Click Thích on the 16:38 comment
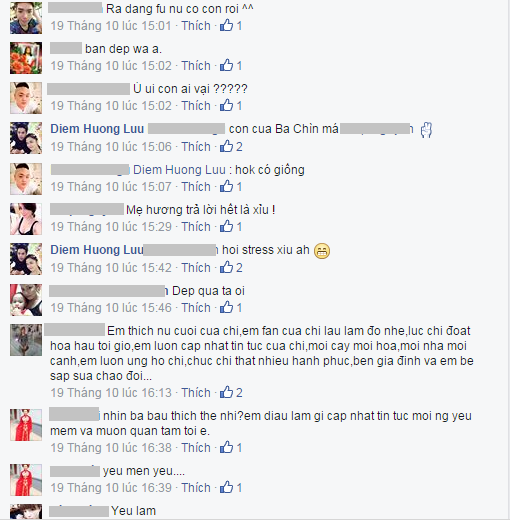This screenshot has width=510, height=520. (x=196, y=447)
